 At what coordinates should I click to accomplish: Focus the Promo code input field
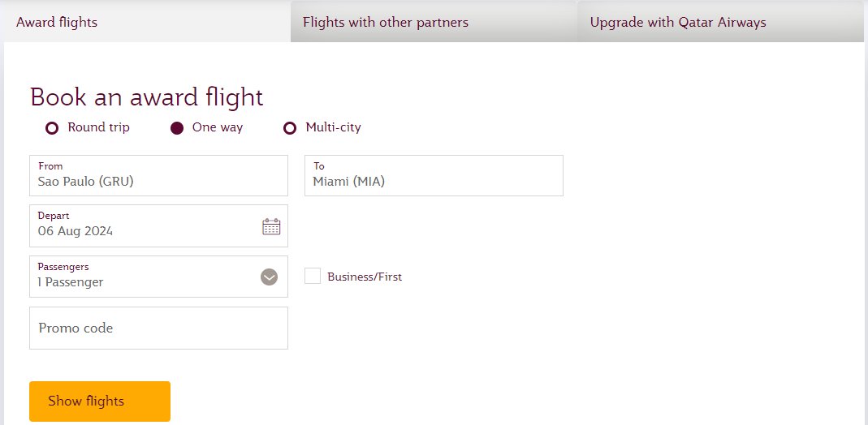[x=159, y=328]
